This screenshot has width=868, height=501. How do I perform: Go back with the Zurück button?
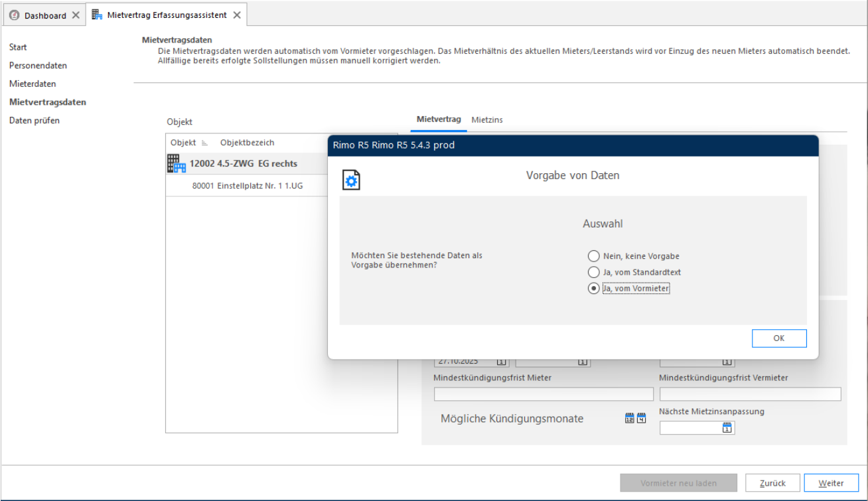(771, 483)
